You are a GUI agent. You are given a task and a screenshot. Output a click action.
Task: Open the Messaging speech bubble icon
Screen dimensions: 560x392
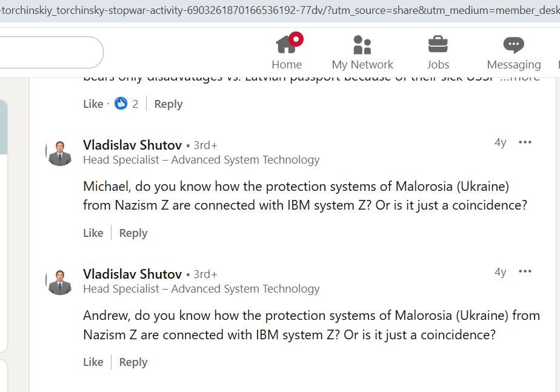[513, 45]
